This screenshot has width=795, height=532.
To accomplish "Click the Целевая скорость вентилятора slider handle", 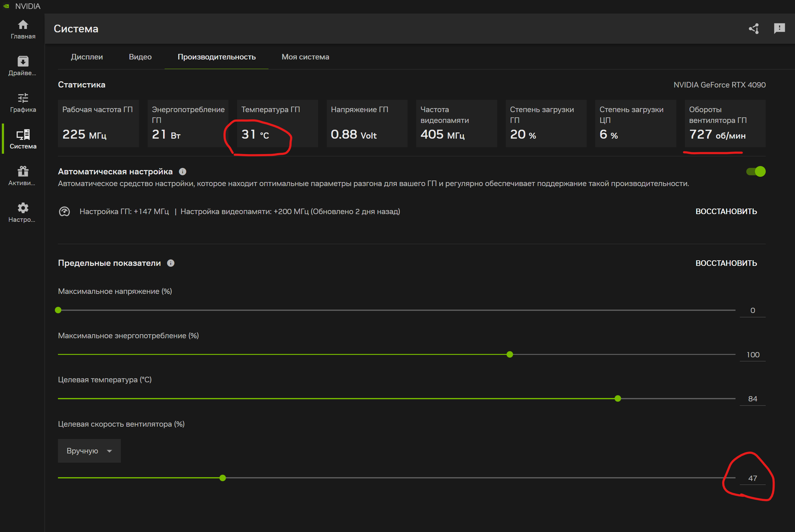I will (x=223, y=478).
